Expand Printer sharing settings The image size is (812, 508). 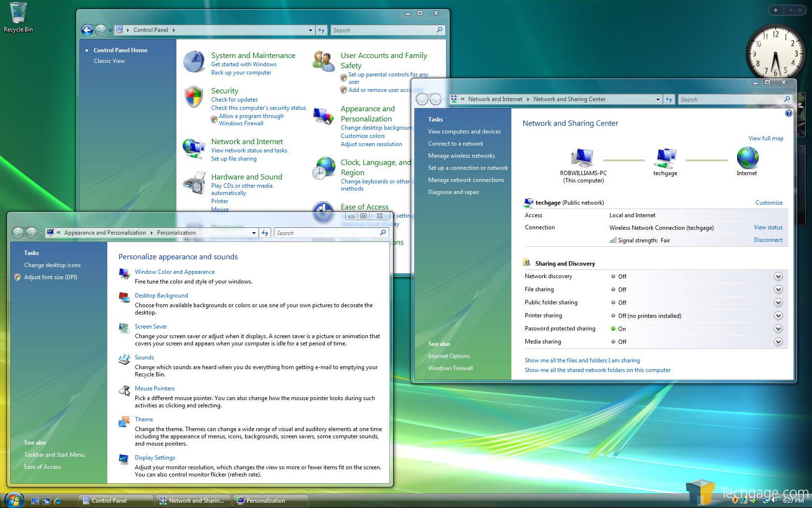pyautogui.click(x=778, y=315)
